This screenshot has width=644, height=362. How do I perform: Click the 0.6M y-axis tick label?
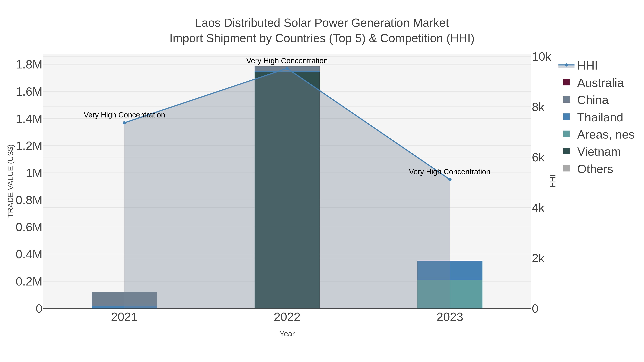pos(29,228)
